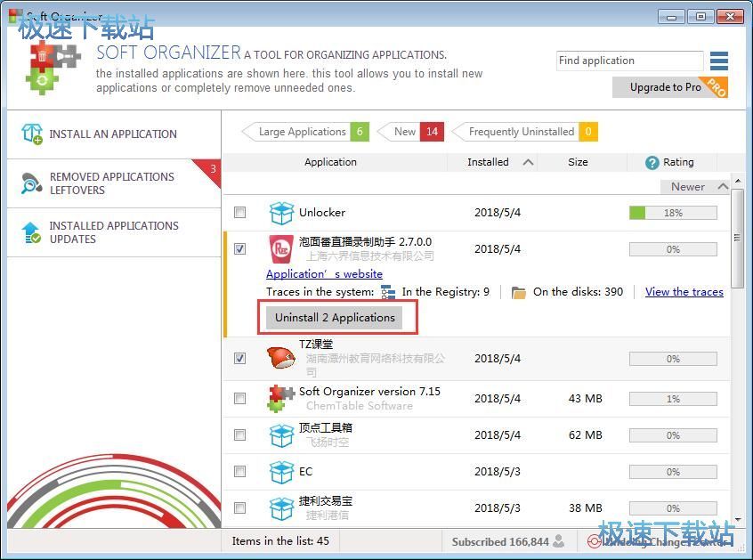Click the red 3 leftovers badge
The width and height of the screenshot is (753, 560).
click(x=210, y=171)
